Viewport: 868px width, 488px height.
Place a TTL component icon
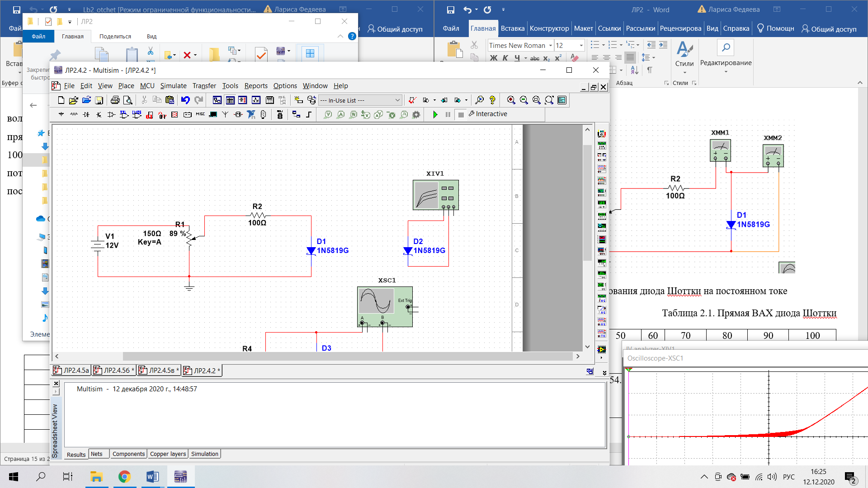[124, 114]
